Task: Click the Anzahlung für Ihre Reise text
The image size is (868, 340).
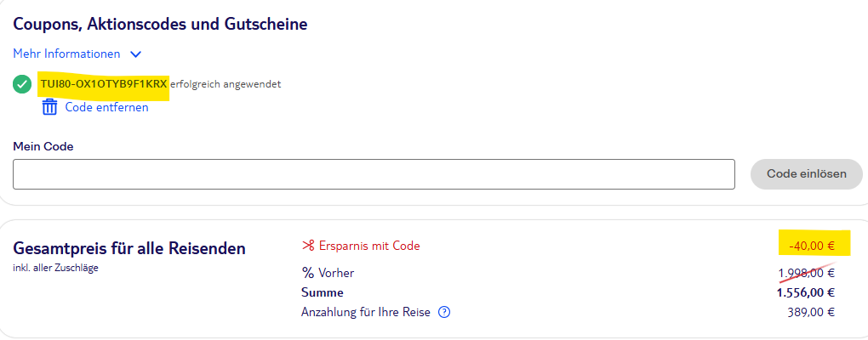Action: pyautogui.click(x=366, y=312)
